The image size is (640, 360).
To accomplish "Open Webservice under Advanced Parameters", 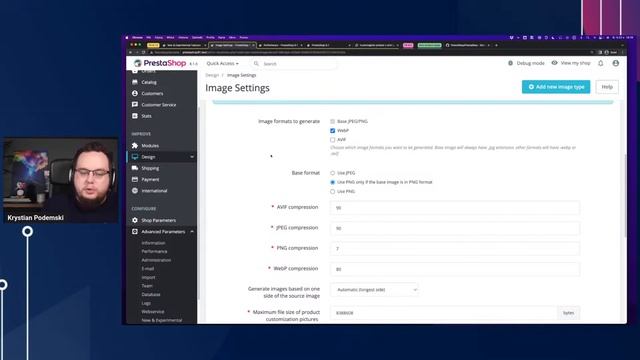I will tap(153, 311).
